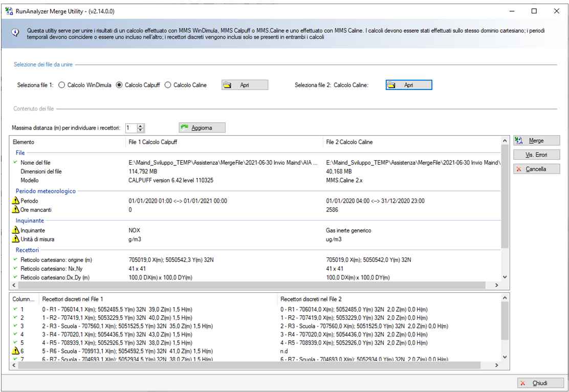
Task: Click scroll-down arrow of receptors list
Action: [505, 357]
